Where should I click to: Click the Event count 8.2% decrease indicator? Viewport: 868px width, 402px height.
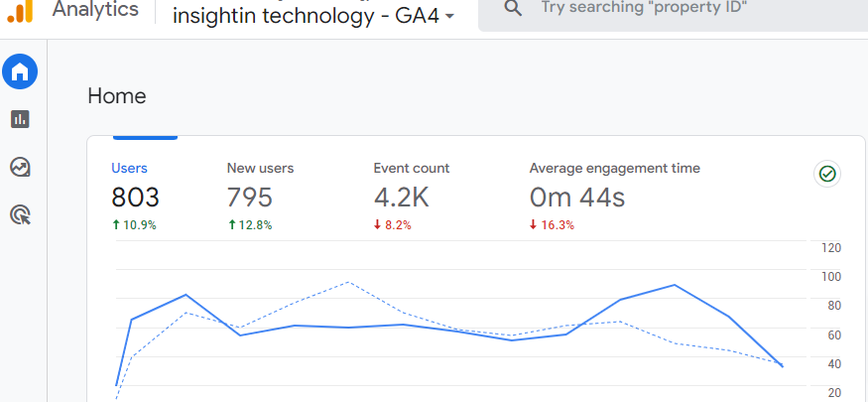[x=392, y=225]
